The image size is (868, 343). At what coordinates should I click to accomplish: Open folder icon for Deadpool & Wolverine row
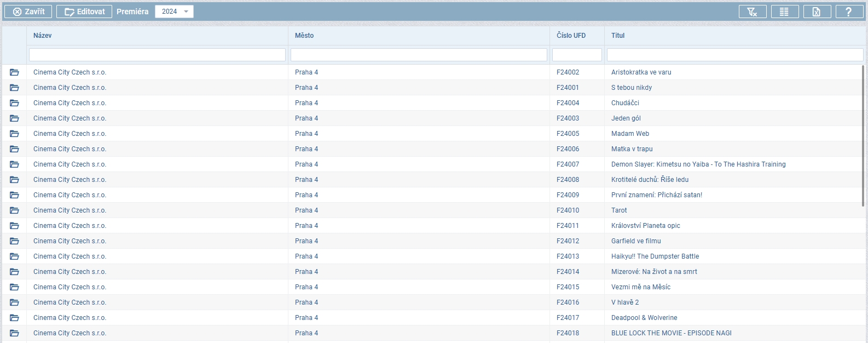(x=14, y=318)
